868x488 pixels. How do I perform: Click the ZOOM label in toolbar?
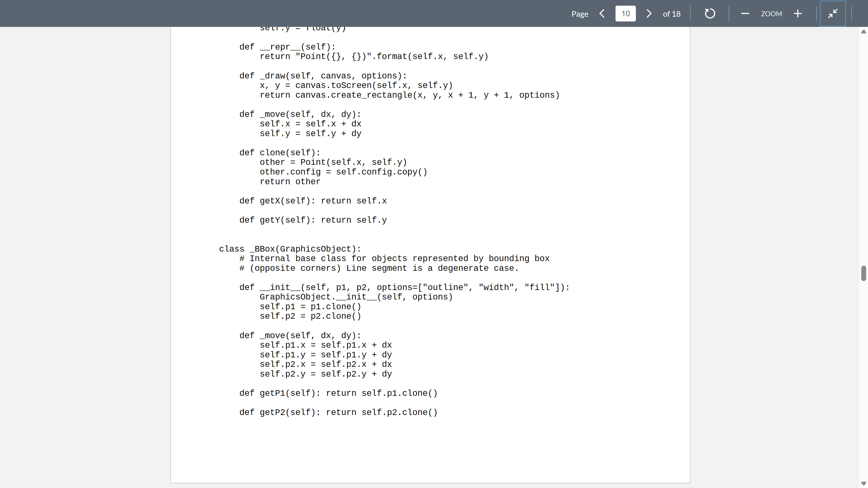click(771, 14)
